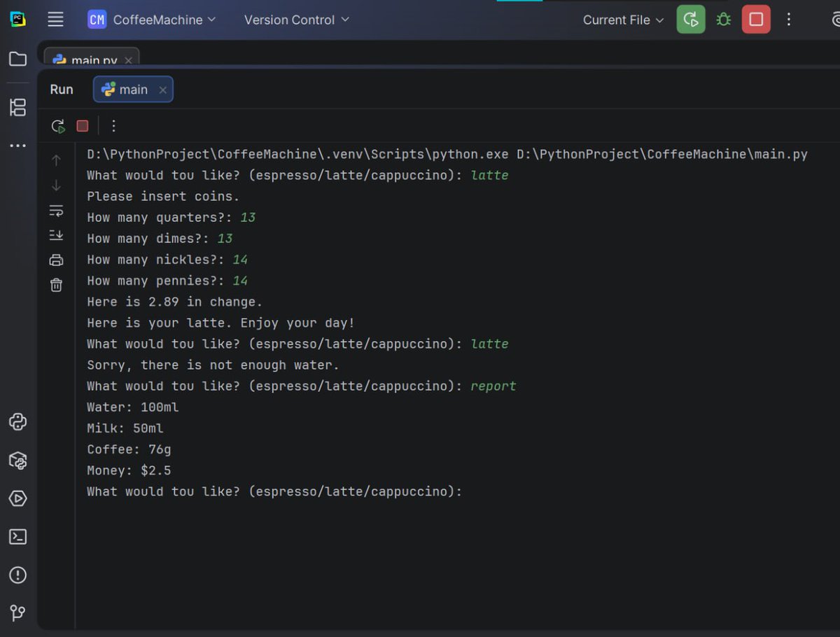Open the Services tool window icon
This screenshot has width=840, height=637.
point(17,498)
